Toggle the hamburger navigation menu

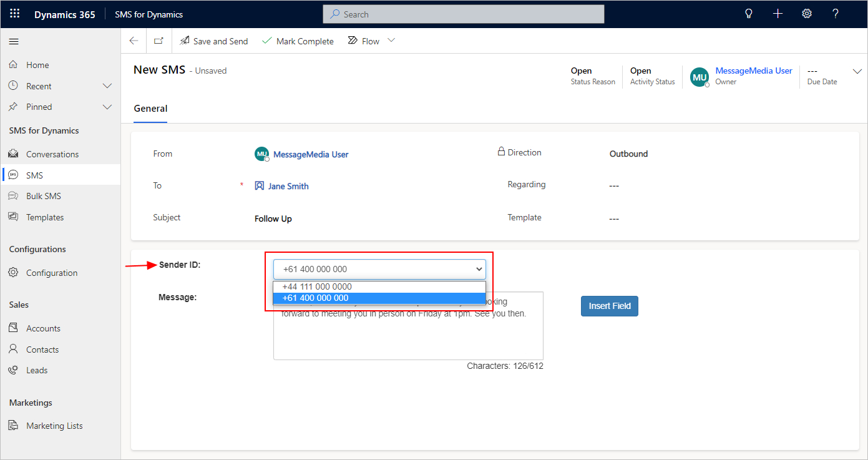tap(14, 41)
